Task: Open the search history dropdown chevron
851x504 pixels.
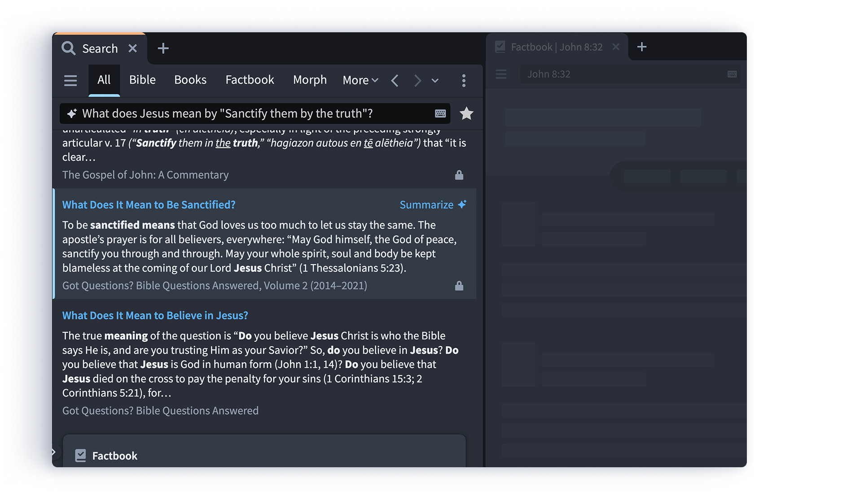Action: pos(435,81)
